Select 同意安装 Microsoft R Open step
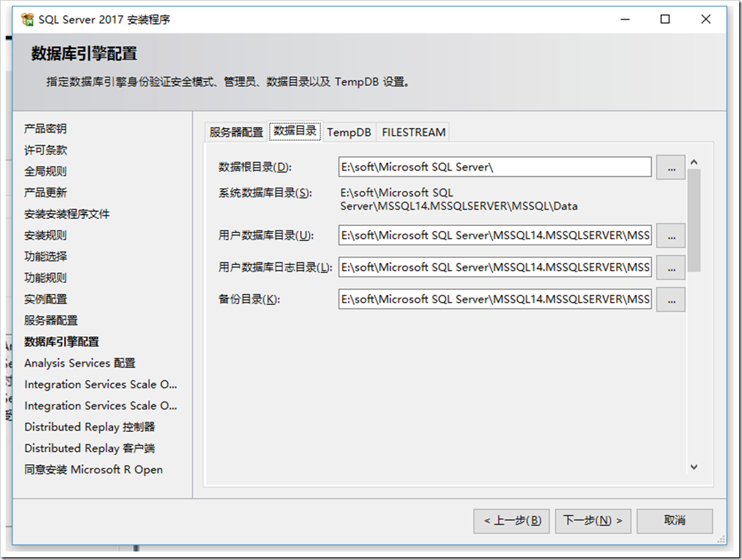The height and width of the screenshot is (560, 742). (93, 469)
